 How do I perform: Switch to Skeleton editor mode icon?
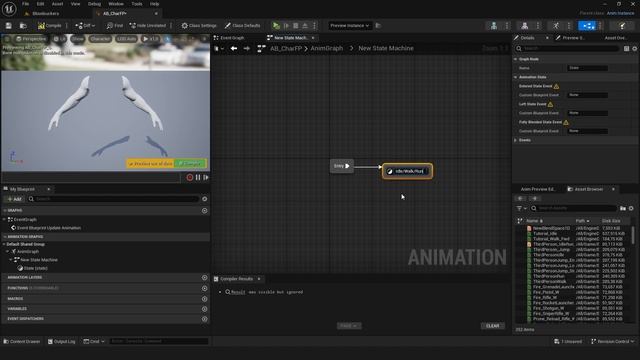[494, 26]
